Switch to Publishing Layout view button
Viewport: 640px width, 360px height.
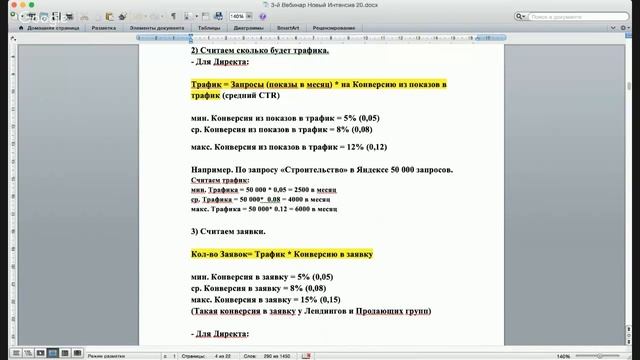click(40, 353)
